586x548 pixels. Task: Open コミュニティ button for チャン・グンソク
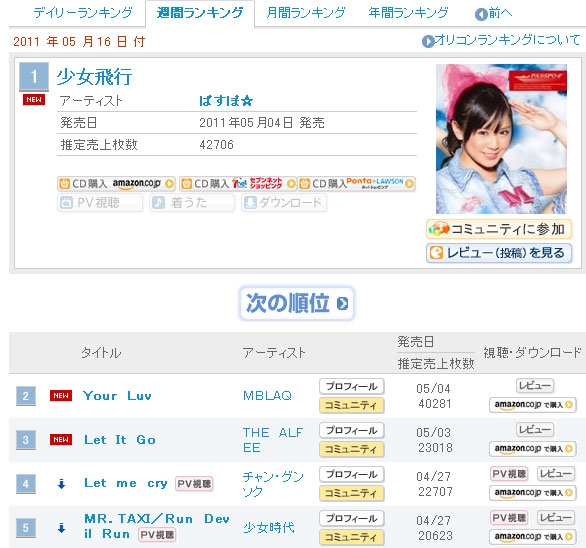pyautogui.click(x=352, y=493)
